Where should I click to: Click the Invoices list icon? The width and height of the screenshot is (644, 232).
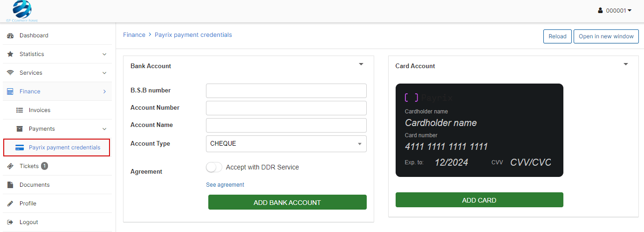pyautogui.click(x=20, y=110)
